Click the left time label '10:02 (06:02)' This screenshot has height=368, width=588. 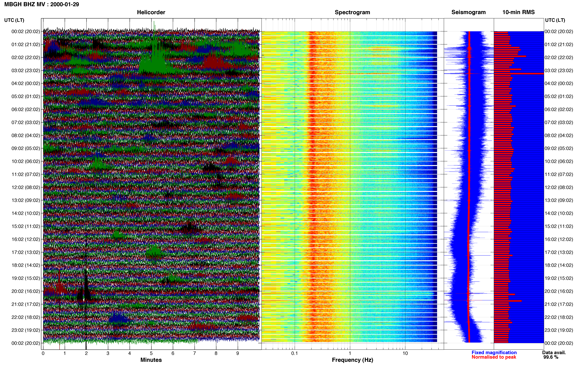point(26,161)
